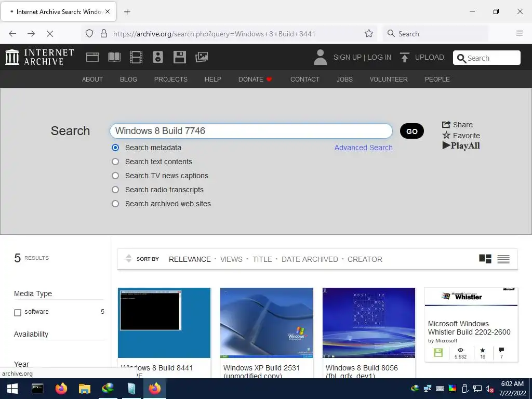
Task: Click the Upload arrow icon
Action: [404, 57]
